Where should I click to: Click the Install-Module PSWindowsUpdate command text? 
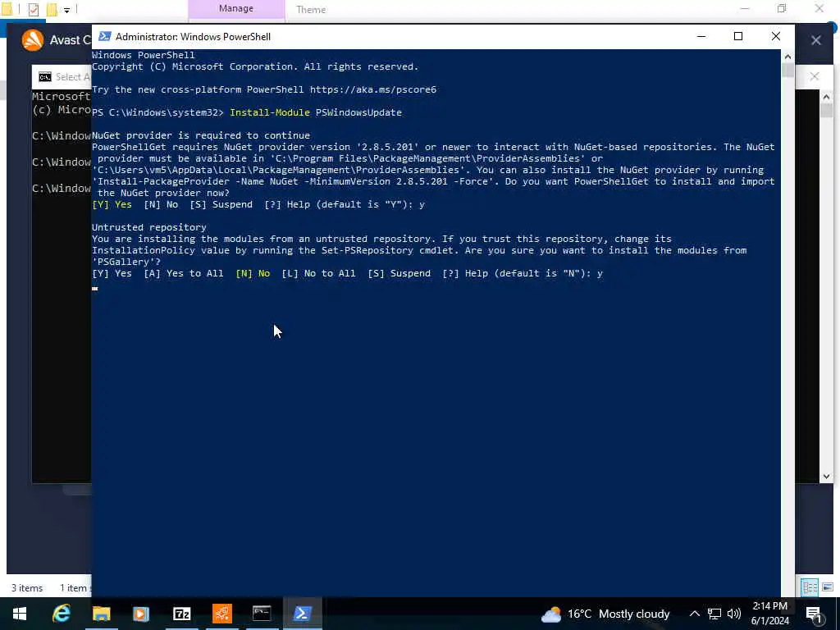pyautogui.click(x=316, y=112)
